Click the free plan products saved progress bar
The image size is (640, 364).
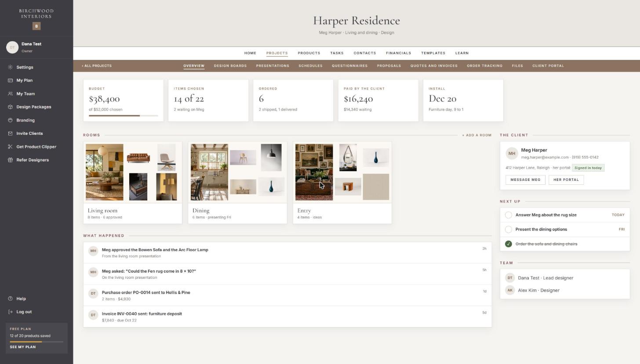[36, 342]
